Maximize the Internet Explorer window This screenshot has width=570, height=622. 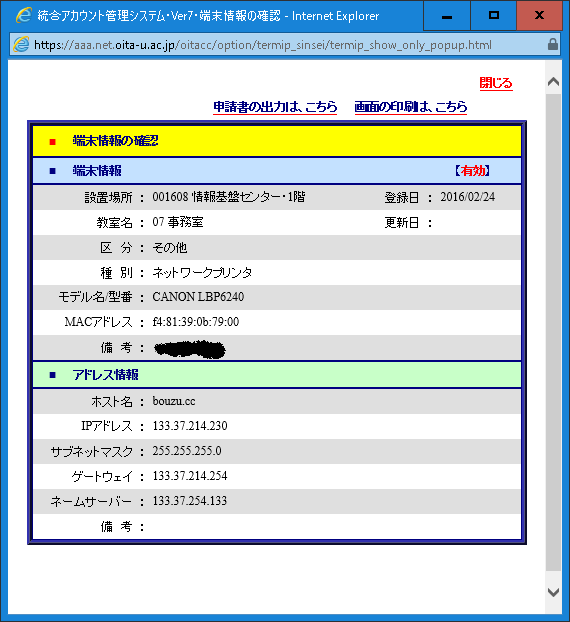[494, 16]
